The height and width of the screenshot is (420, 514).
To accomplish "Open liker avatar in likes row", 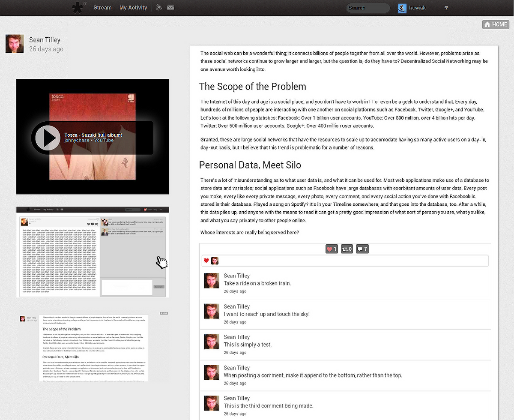I will [215, 261].
